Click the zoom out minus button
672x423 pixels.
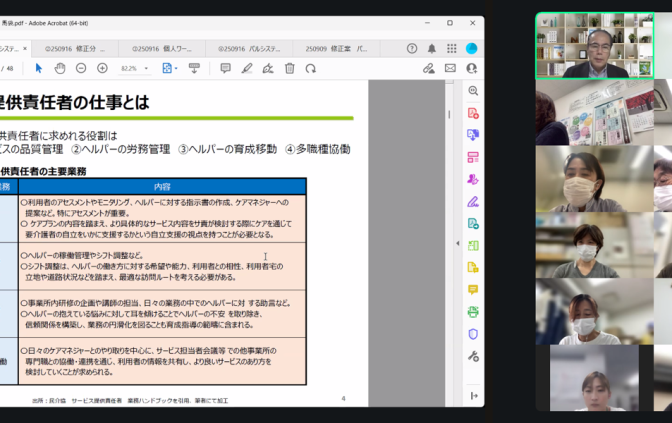click(x=81, y=68)
